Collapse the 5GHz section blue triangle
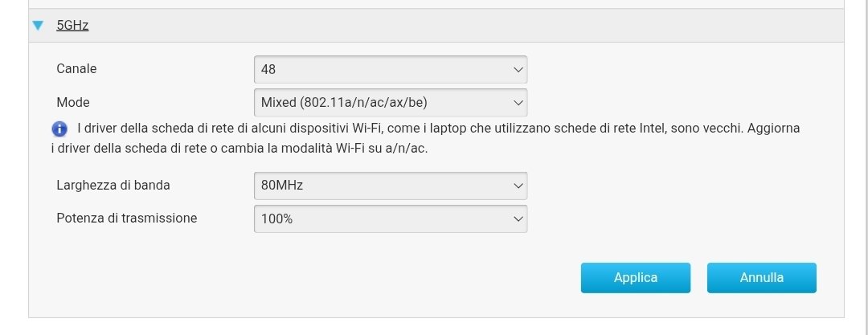Viewport: 868px width, 335px height. (x=37, y=26)
